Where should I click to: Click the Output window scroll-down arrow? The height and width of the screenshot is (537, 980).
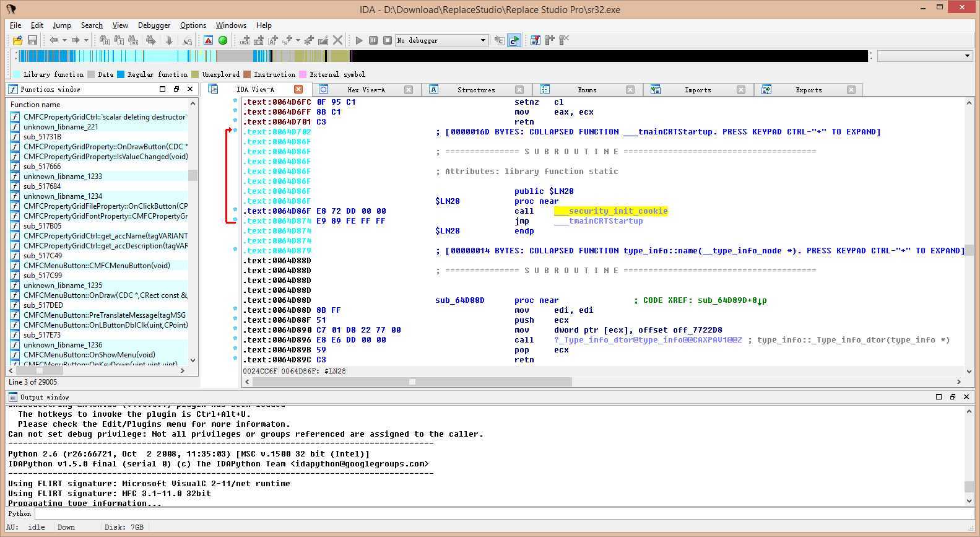tap(969, 500)
